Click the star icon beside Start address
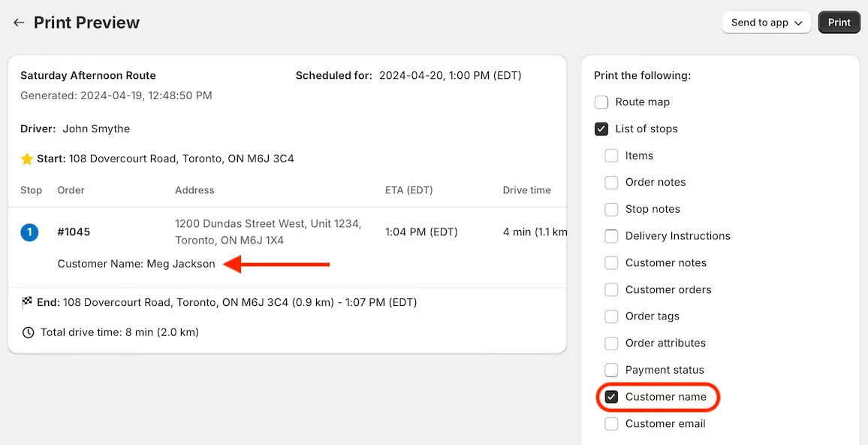The image size is (868, 445). pos(26,159)
